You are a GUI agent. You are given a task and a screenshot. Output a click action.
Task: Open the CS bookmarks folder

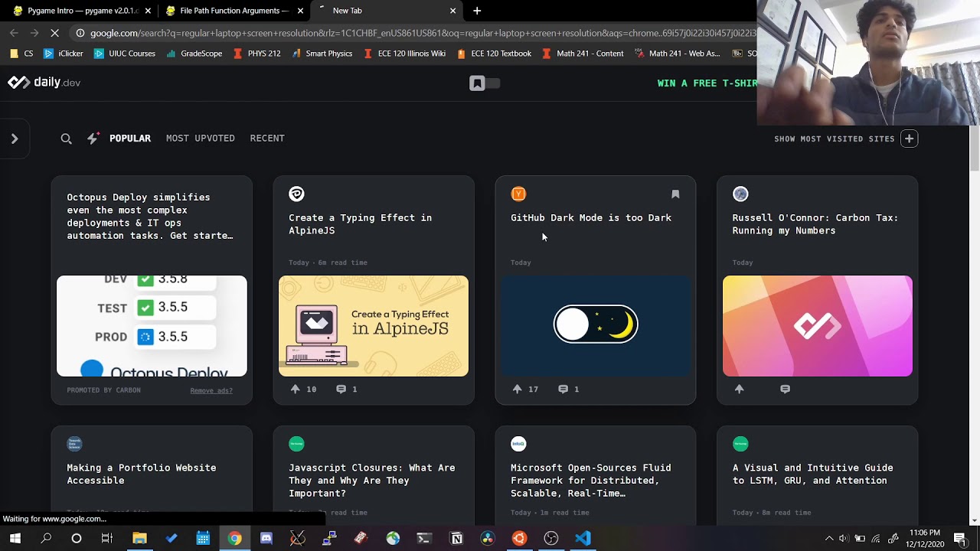[x=21, y=54]
